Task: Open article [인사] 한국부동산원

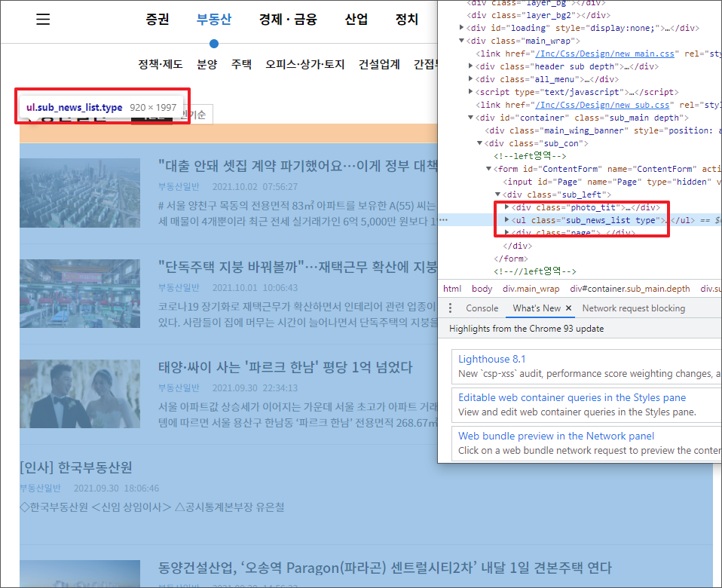Action: pos(76,467)
